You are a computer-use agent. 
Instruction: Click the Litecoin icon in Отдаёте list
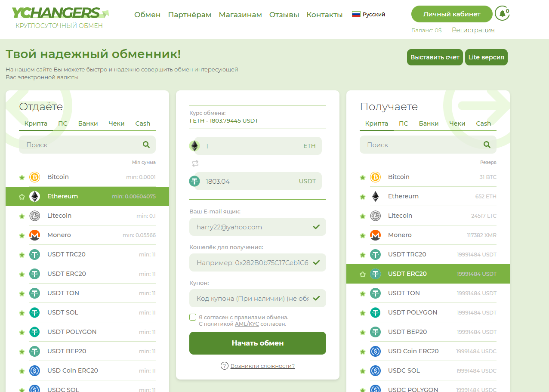(34, 216)
